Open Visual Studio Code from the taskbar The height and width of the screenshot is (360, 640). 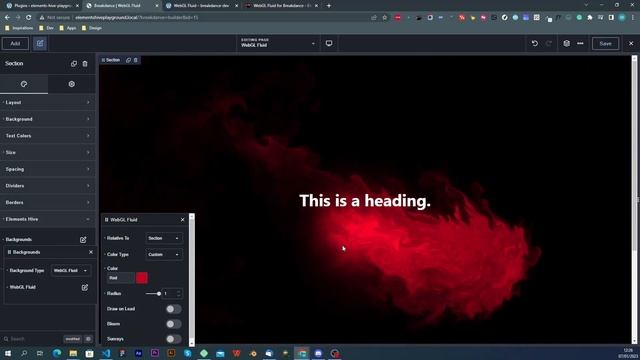click(x=106, y=353)
